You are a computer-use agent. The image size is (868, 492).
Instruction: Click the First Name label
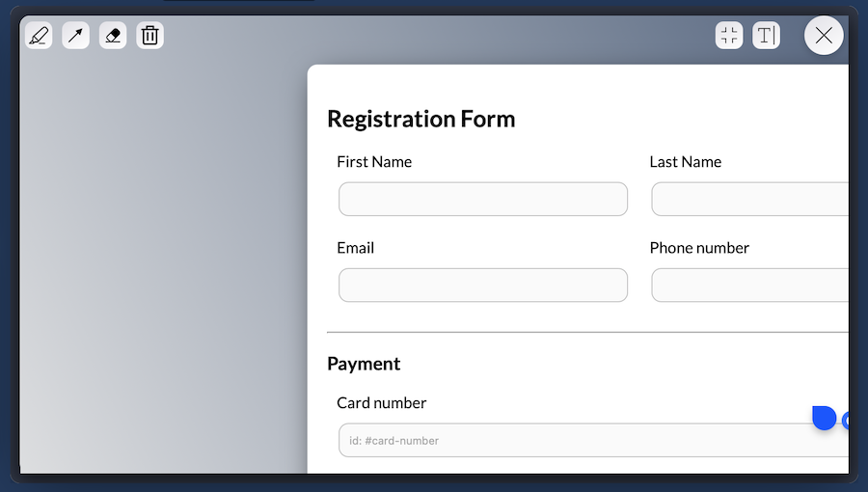click(374, 162)
